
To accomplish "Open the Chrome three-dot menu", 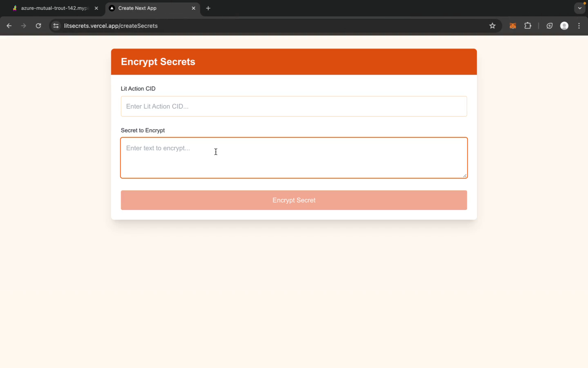I will [579, 26].
